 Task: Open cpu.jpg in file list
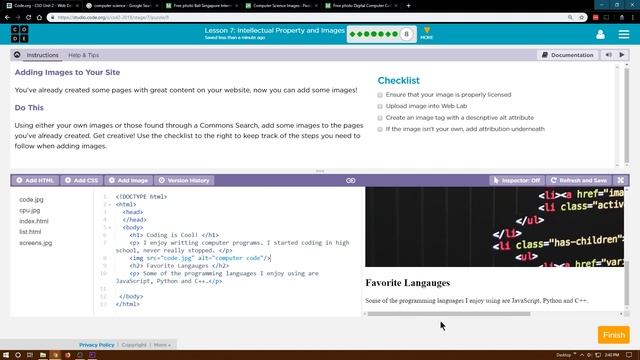(30, 211)
